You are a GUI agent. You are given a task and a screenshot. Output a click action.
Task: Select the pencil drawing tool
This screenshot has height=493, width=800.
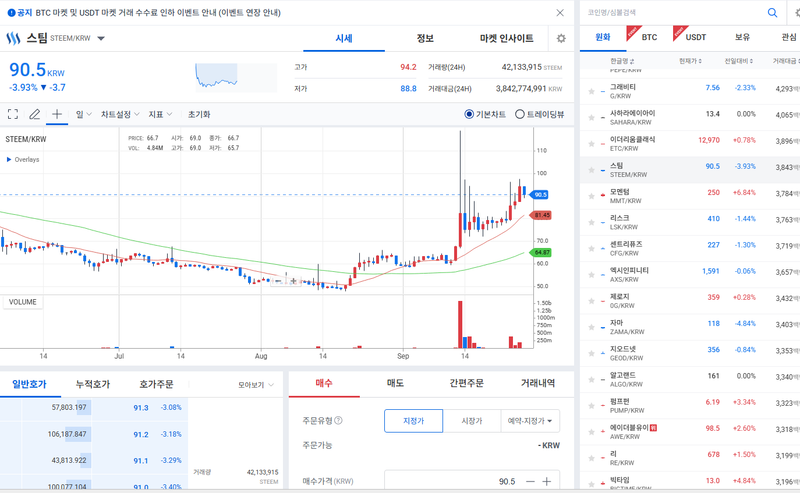(35, 114)
